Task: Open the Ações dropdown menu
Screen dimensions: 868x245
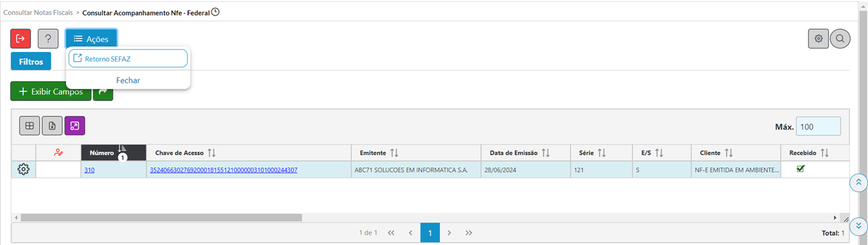Action: (91, 38)
